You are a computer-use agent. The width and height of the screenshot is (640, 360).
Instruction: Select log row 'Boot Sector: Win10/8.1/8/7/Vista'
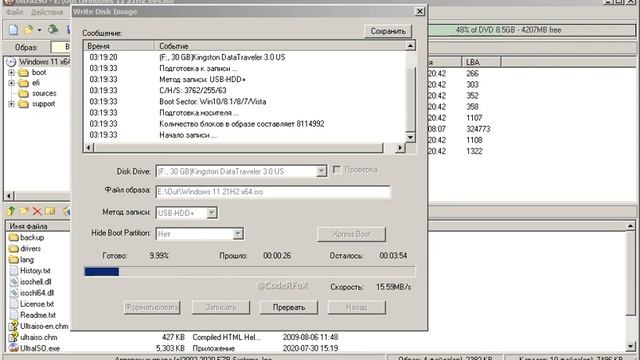point(245,102)
